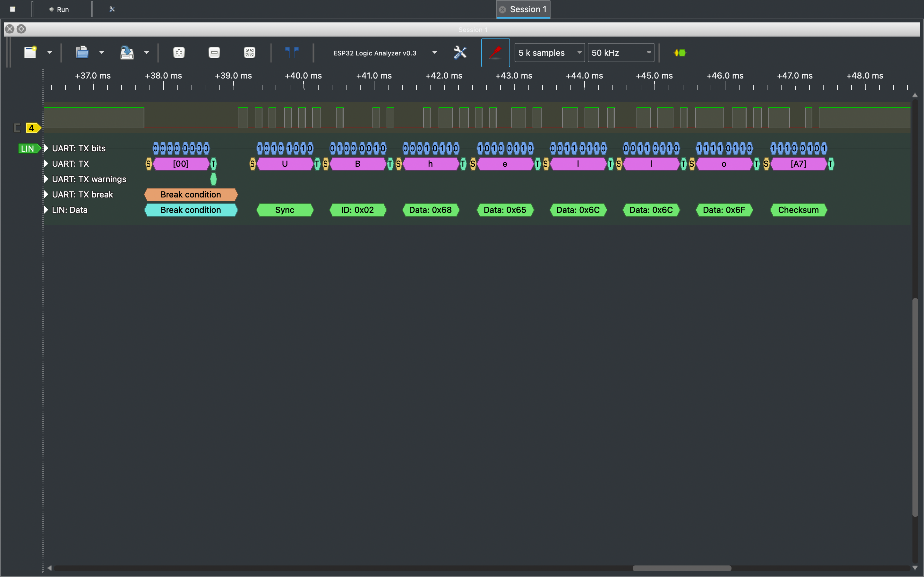
Task: Open device configuration wrench icon
Action: 460,53
